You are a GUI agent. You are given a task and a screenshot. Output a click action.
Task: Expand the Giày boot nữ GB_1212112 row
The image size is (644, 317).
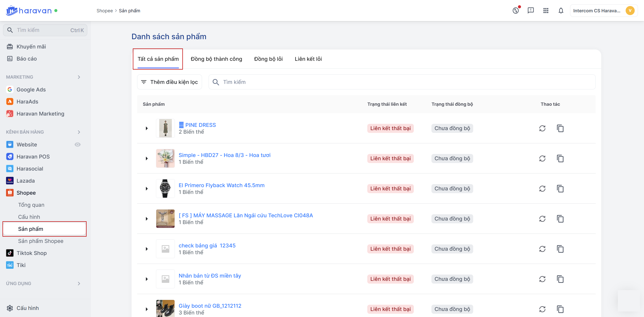pos(147,309)
